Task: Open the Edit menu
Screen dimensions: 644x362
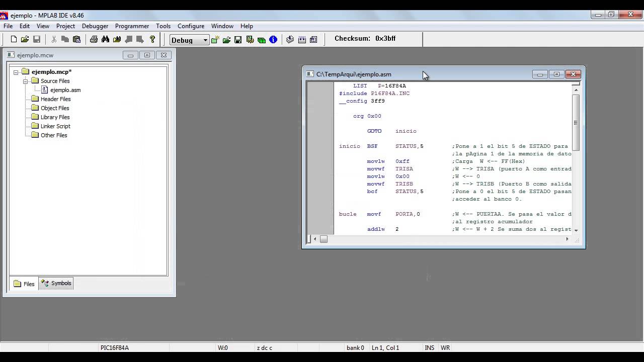Action: pos(25,26)
